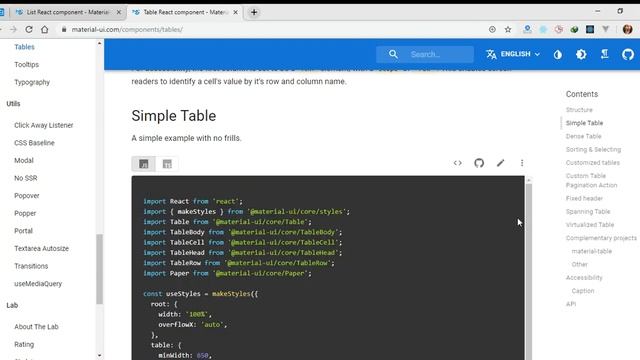Screen dimensions: 640x360
Task: Collapse the Lab section in sidebar
Action: pos(12,305)
